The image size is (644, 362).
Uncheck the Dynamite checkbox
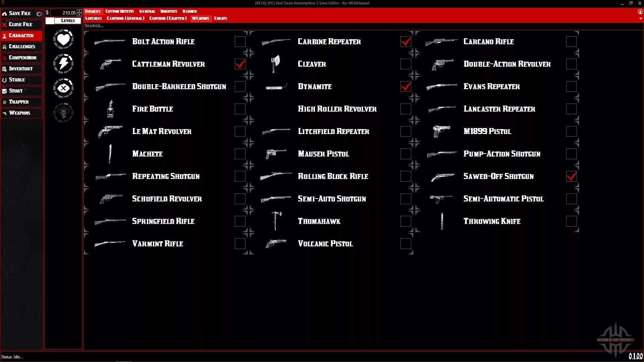(x=406, y=86)
